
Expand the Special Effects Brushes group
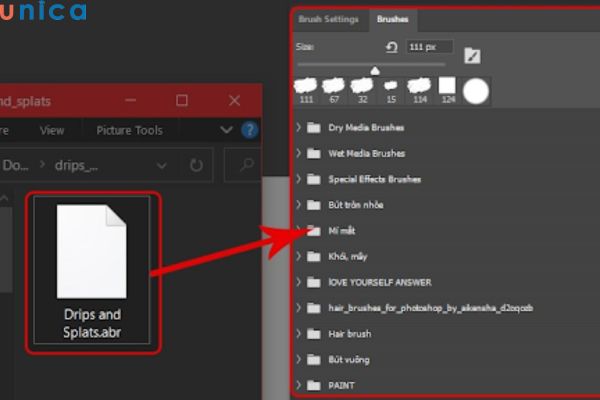[x=299, y=180]
